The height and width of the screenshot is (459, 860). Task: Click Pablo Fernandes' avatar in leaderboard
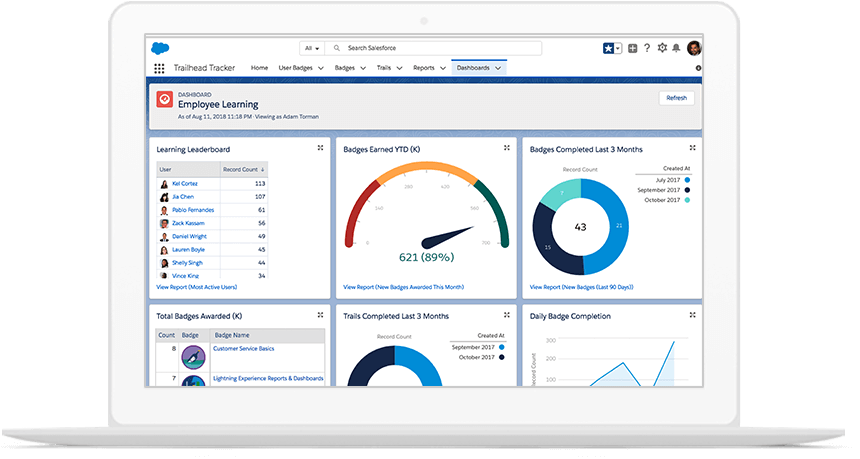[164, 211]
